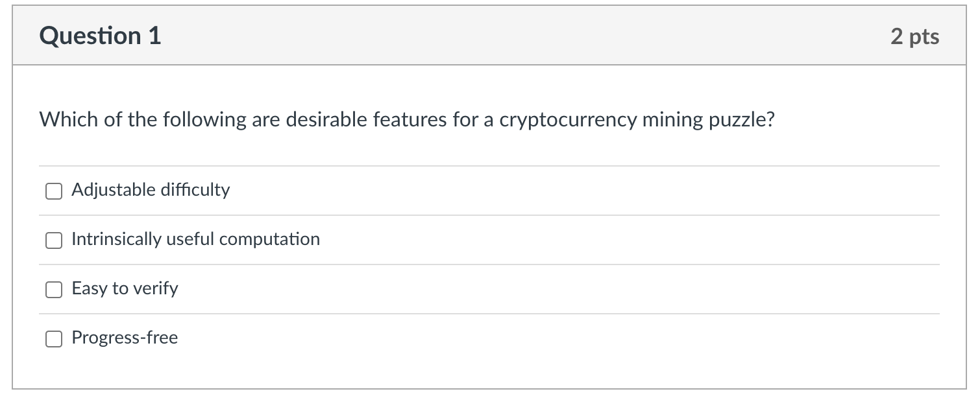Click the Adjustable difficulty answer label

150,190
